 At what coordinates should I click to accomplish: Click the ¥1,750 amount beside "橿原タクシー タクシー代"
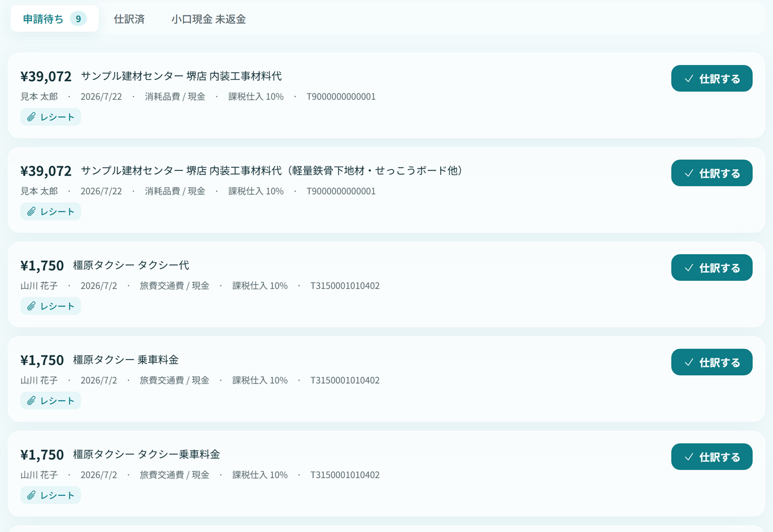[42, 266]
